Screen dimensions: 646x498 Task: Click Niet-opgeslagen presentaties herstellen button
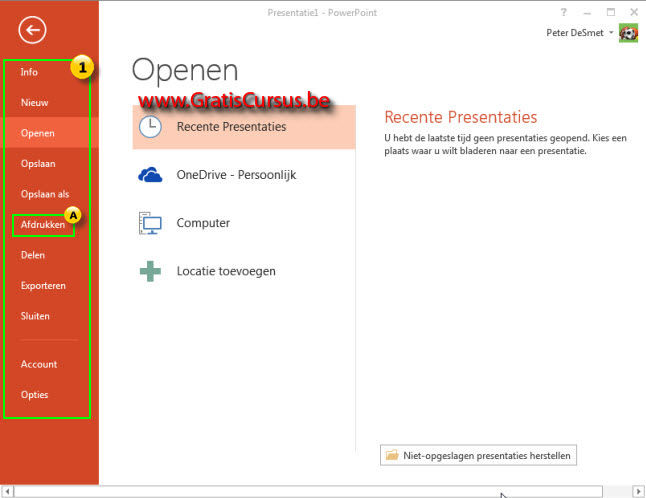pyautogui.click(x=478, y=455)
